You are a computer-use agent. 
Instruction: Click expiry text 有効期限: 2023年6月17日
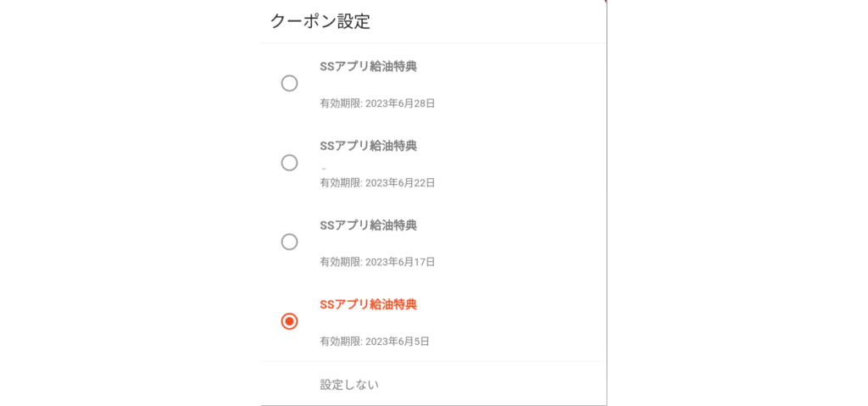[x=377, y=262]
